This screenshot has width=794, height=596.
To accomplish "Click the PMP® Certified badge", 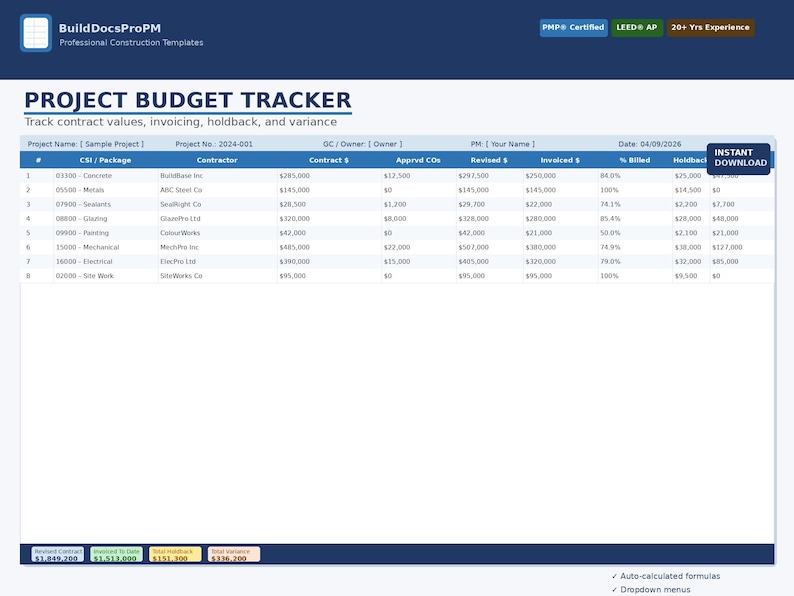I will click(573, 27).
